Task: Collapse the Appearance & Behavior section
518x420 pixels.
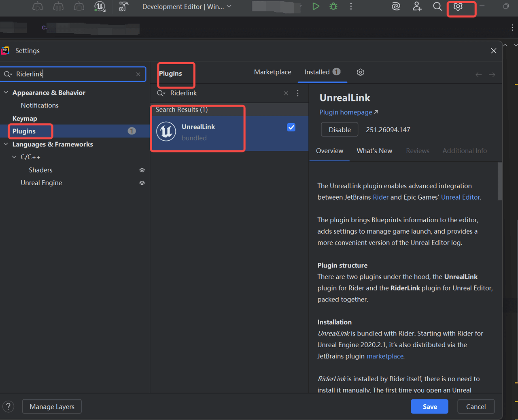Action: pyautogui.click(x=6, y=93)
